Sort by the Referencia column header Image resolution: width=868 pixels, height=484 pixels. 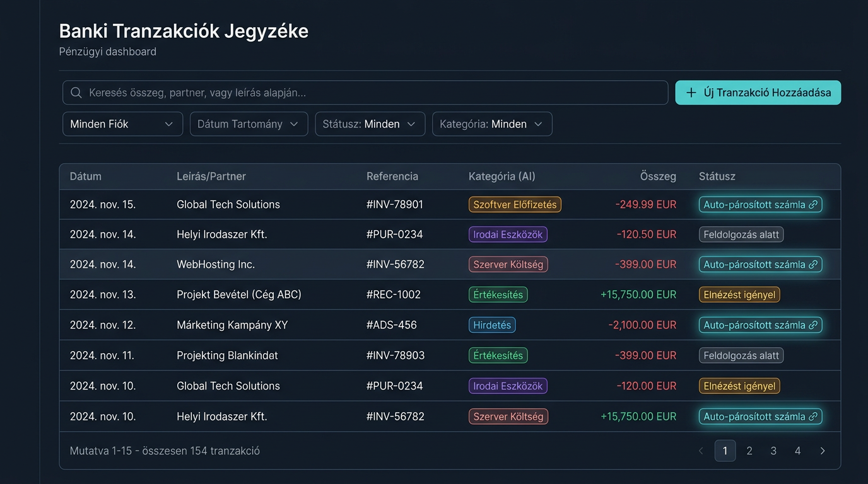click(392, 176)
